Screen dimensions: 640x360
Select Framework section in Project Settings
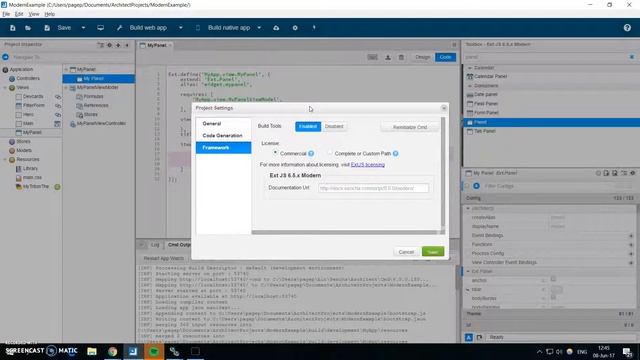click(223, 148)
